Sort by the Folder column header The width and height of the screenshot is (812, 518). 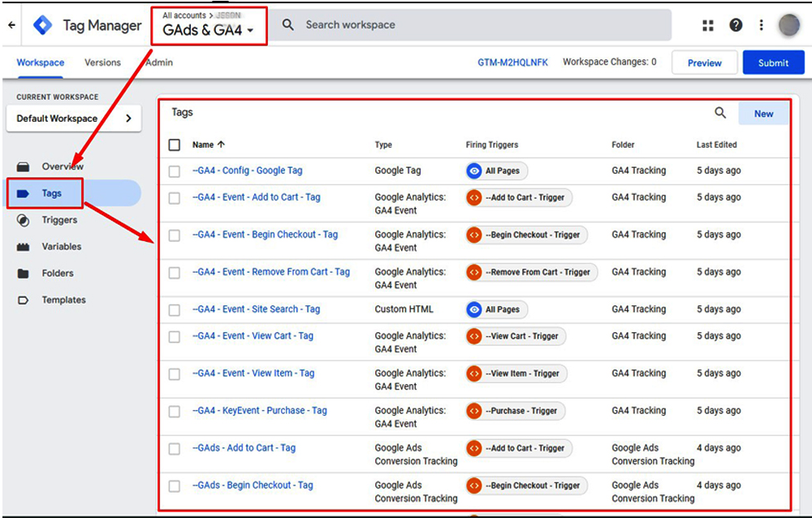coord(623,145)
